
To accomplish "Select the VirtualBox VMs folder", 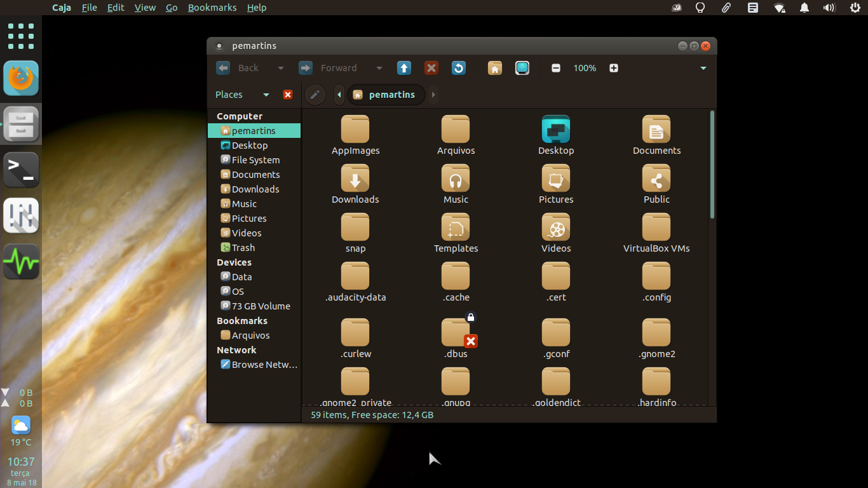I will [x=656, y=233].
